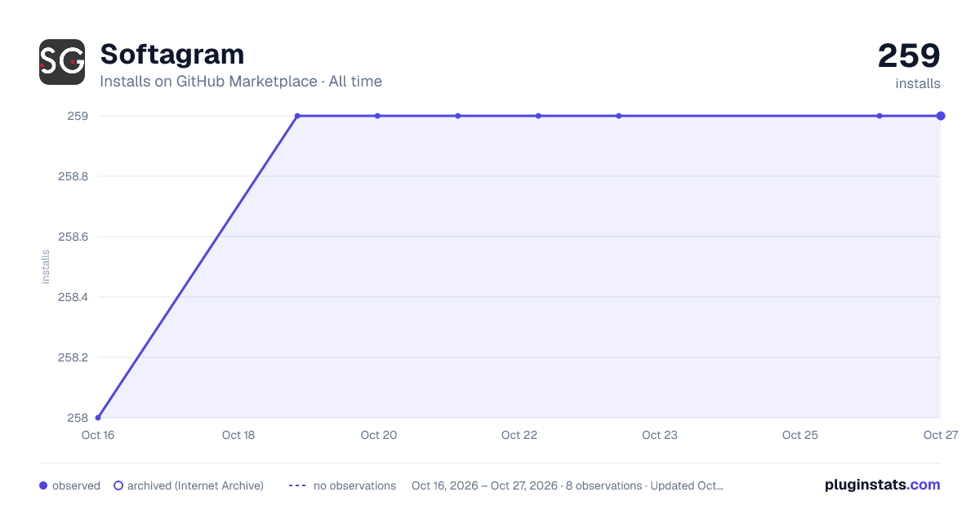Image resolution: width=980 pixels, height=514 pixels.
Task: Click the x-axis label Oct 22
Action: (519, 435)
